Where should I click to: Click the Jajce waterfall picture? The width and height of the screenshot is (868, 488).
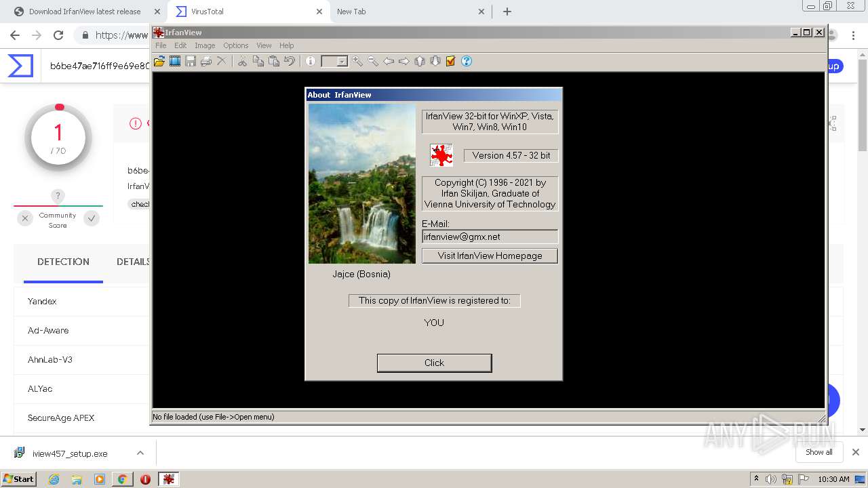pyautogui.click(x=362, y=183)
